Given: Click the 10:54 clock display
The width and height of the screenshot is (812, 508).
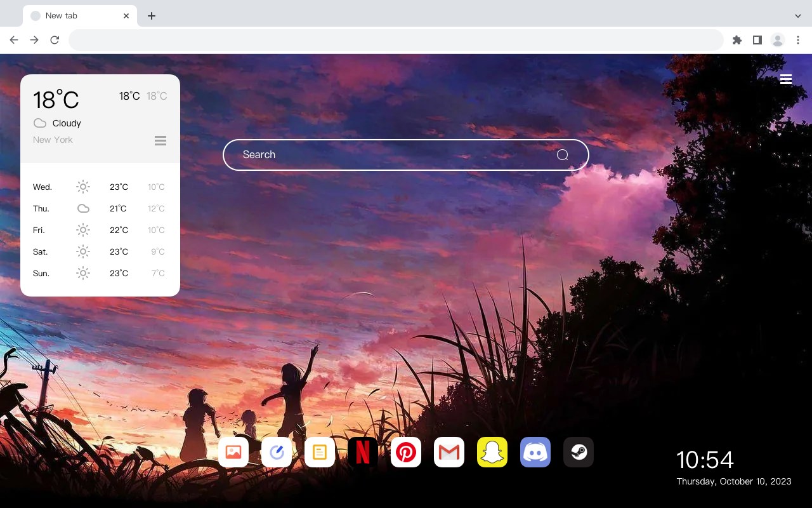Looking at the screenshot, I should click(705, 460).
